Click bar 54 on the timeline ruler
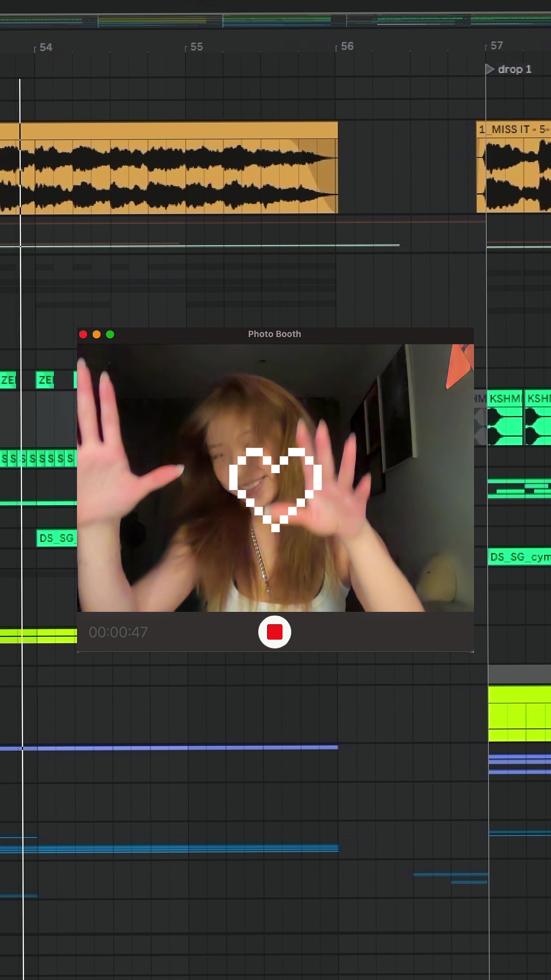Image resolution: width=551 pixels, height=980 pixels. point(46,47)
